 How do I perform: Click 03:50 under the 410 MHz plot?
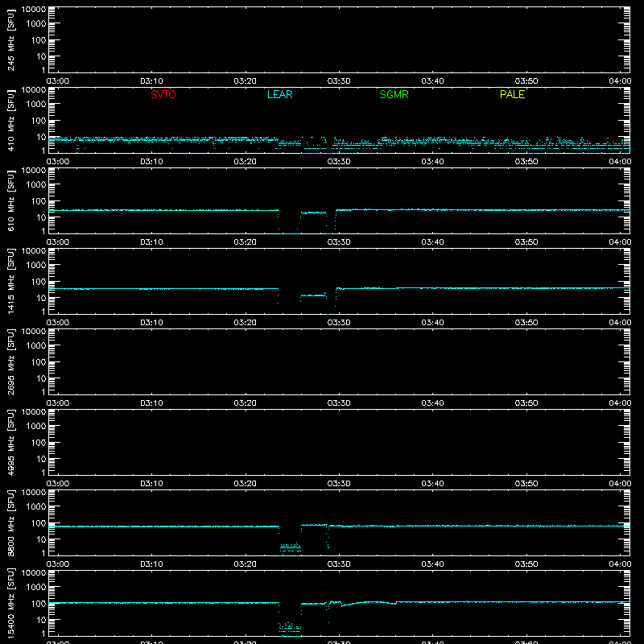(x=526, y=162)
